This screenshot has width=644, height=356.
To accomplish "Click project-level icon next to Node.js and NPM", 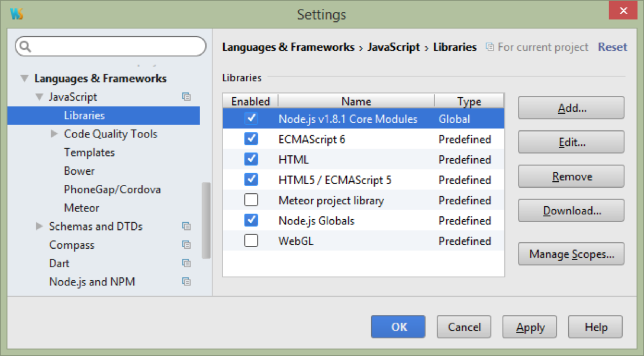I will (186, 281).
